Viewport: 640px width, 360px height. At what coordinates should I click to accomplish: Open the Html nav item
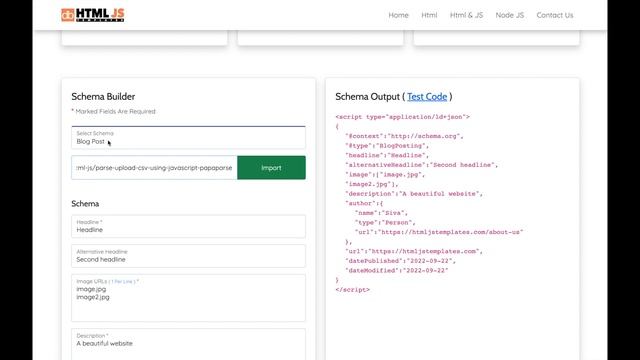coord(429,15)
